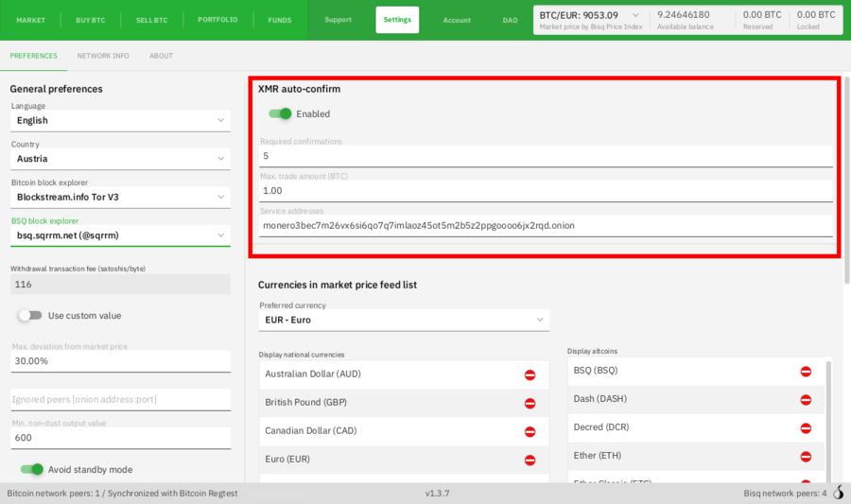Expand the Bitcoin block explorer dropdown
851x504 pixels.
(120, 197)
